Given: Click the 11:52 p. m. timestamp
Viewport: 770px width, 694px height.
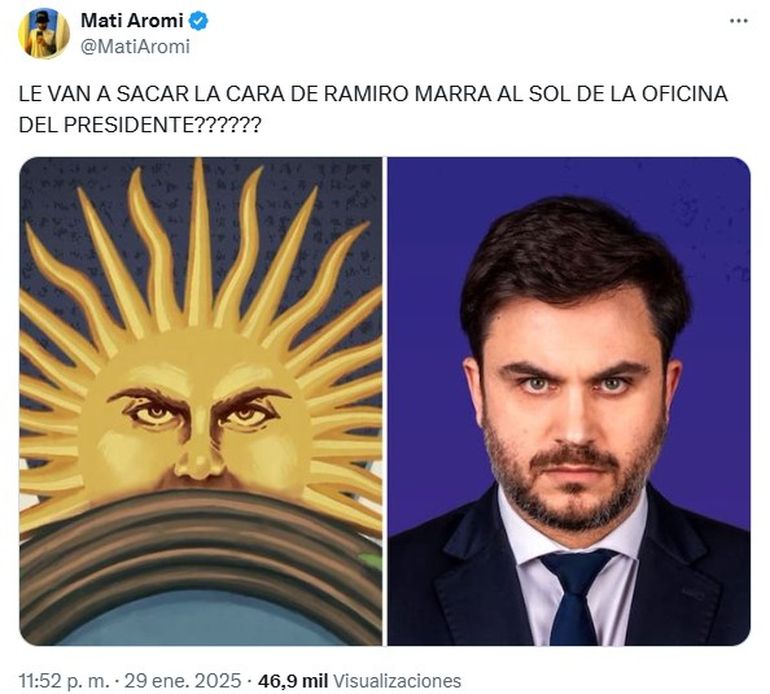Looking at the screenshot, I should 64,681.
